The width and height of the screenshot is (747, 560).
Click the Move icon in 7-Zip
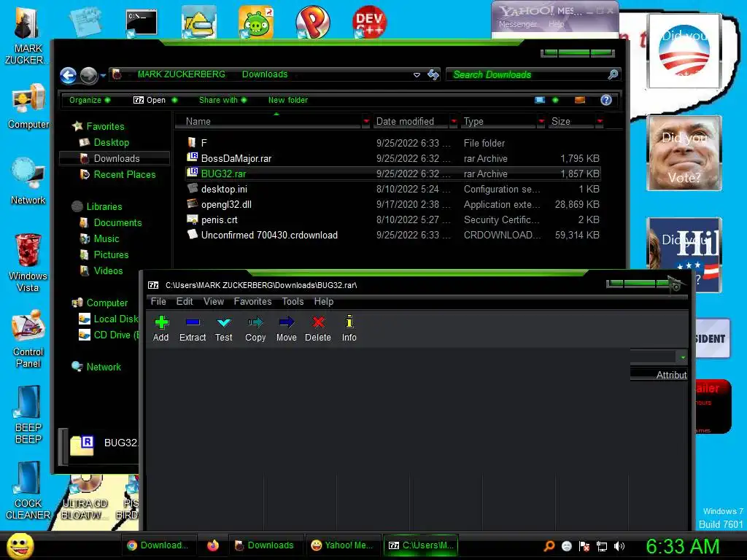[x=286, y=322]
